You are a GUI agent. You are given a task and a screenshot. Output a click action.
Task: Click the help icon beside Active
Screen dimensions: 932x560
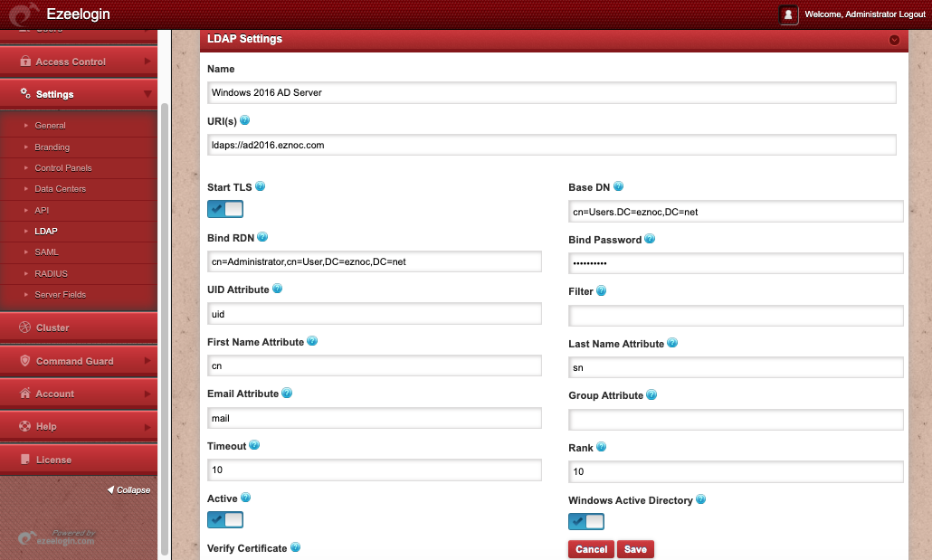tap(245, 497)
